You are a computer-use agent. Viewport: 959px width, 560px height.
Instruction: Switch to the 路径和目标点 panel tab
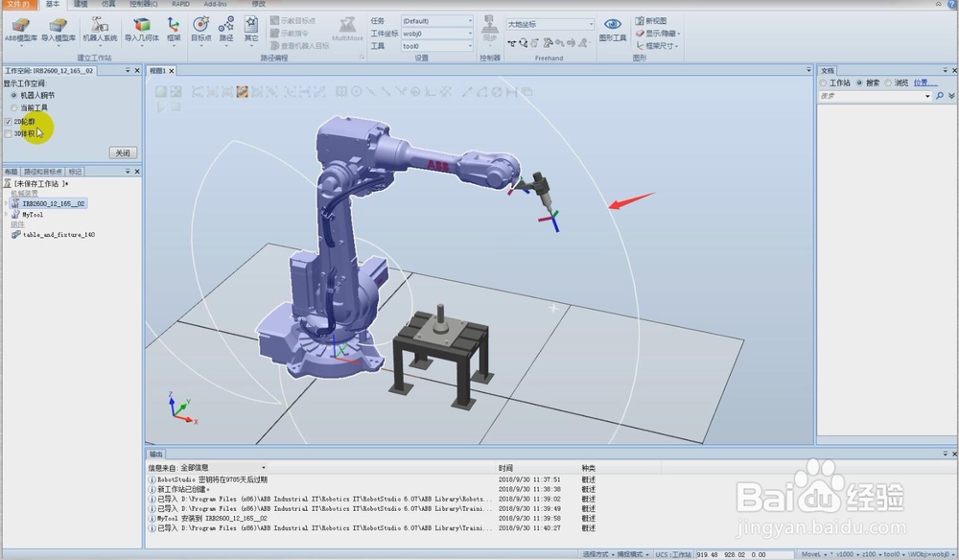[x=43, y=172]
